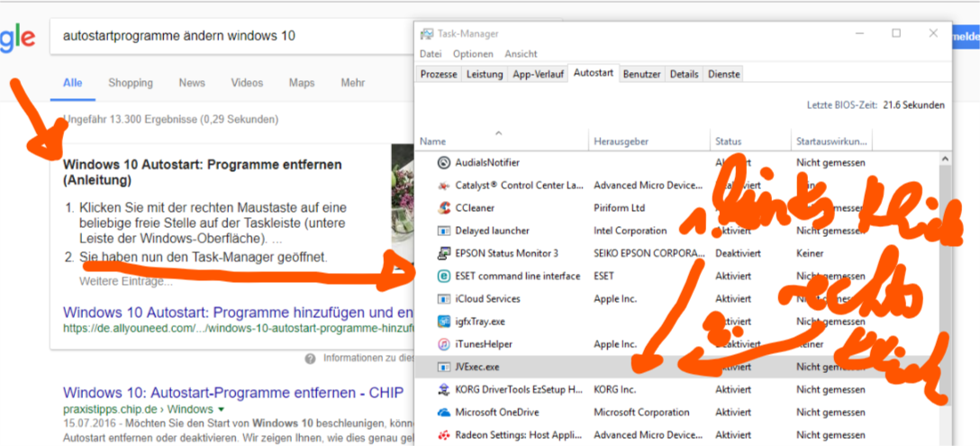Click the Google logo
The width and height of the screenshot is (980, 446).
17,39
